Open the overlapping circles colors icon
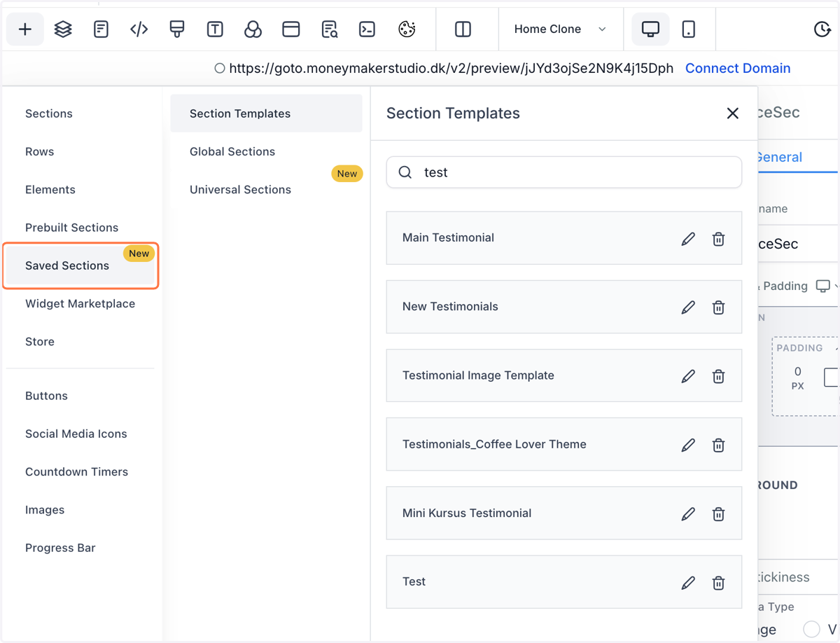840x643 pixels. 253,29
